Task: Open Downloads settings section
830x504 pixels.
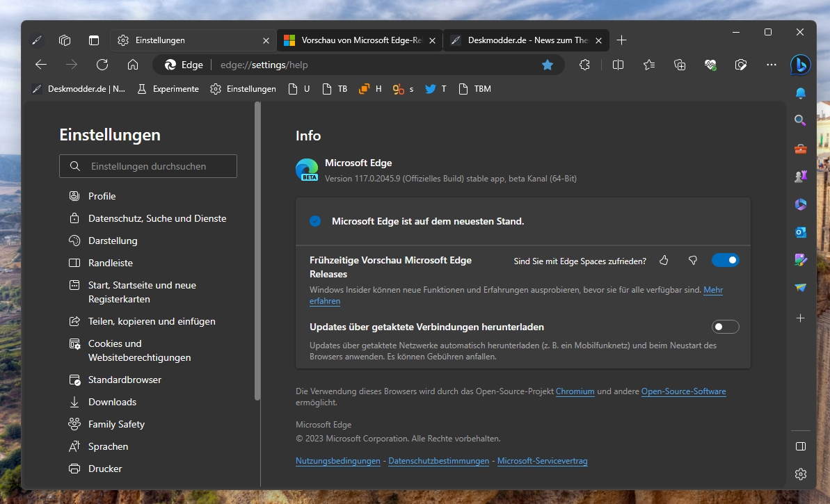Action: click(x=103, y=402)
